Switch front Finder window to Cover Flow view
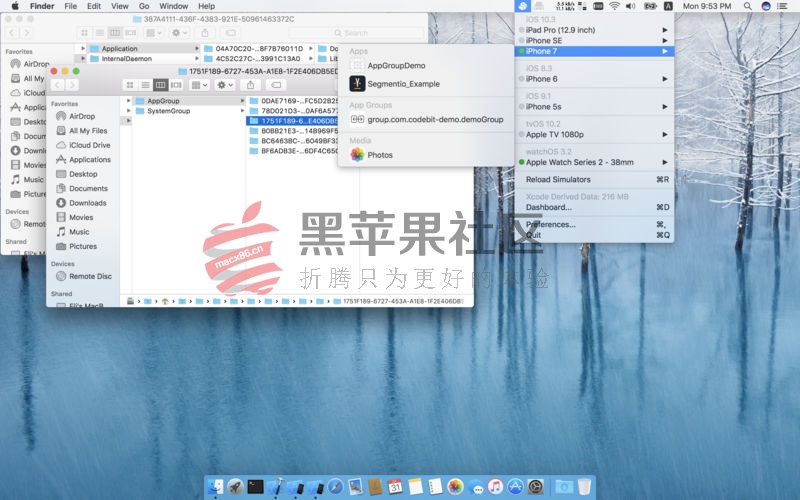This screenshot has width=800, height=500. pos(177,85)
